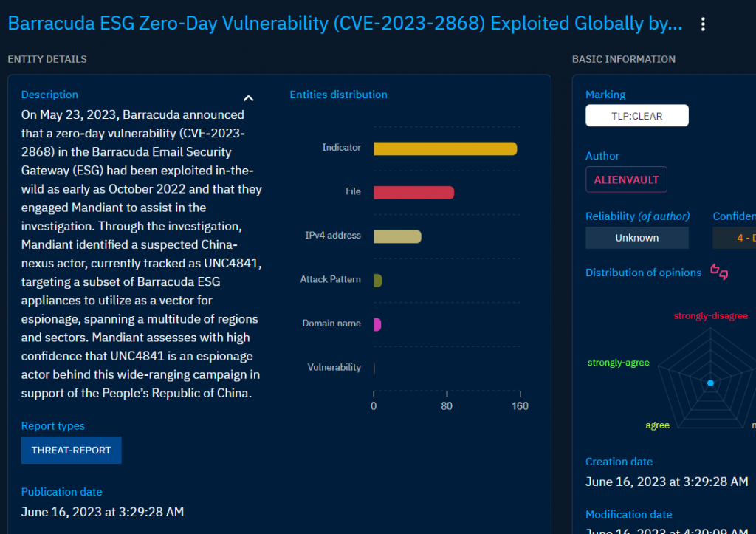The height and width of the screenshot is (534, 756).
Task: Click the 'Creation date' label
Action: tap(619, 462)
